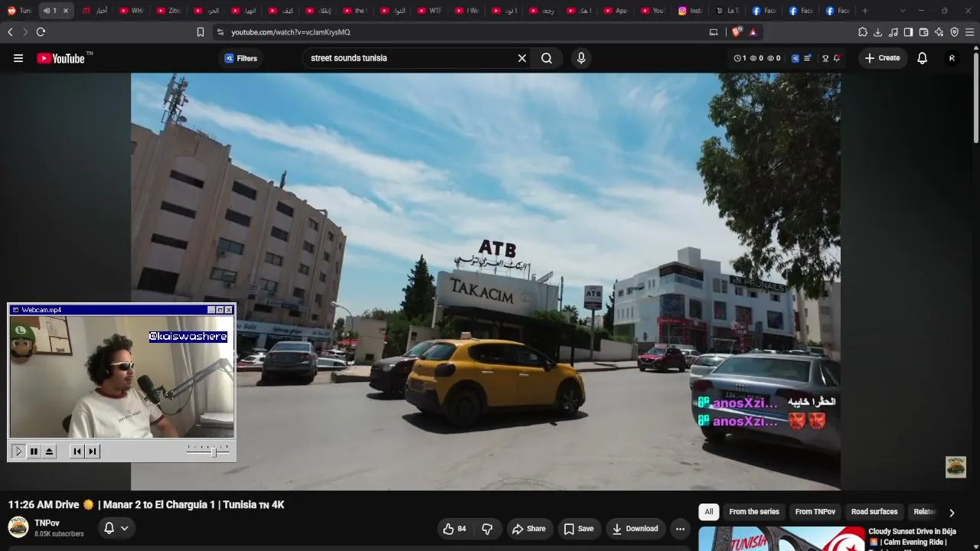Click the Create button
The height and width of the screenshot is (551, 980).
tap(882, 58)
